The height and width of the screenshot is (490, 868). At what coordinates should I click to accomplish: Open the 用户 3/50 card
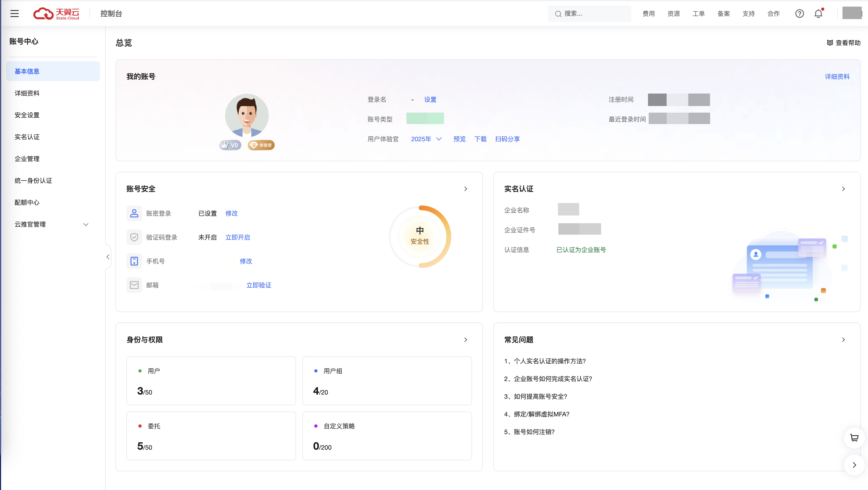211,381
